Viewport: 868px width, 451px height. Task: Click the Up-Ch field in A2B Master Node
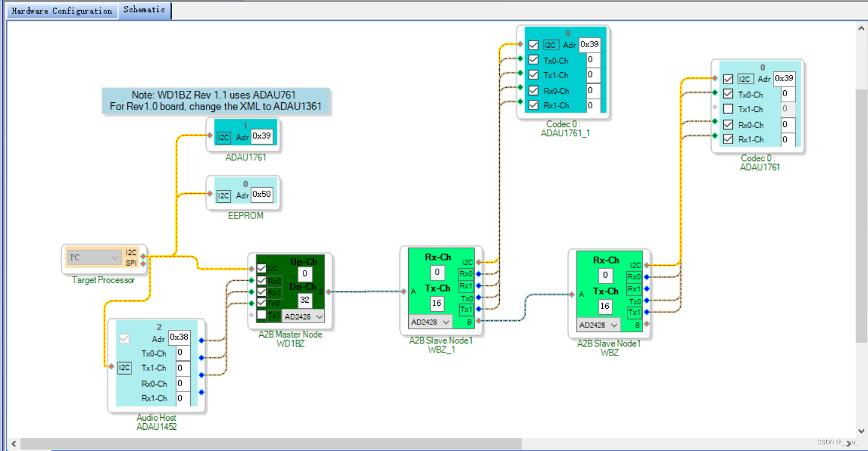coord(305,274)
